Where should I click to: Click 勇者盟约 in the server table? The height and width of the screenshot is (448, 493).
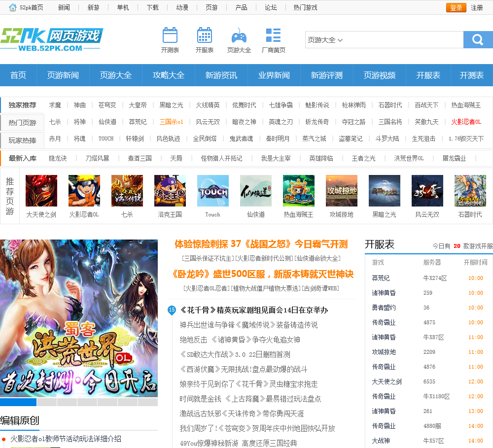tap(384, 308)
